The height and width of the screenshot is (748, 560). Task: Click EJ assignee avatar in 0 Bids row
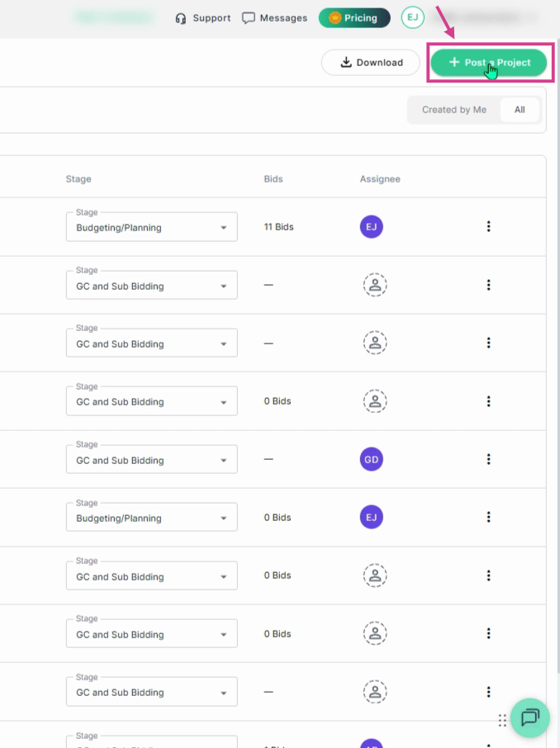[x=372, y=517]
